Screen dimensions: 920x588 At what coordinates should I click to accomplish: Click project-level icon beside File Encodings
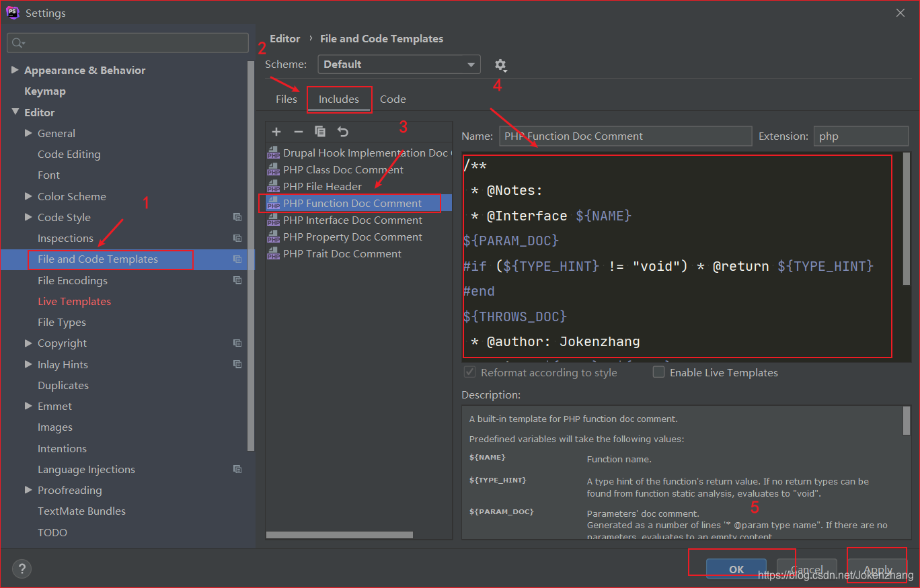[x=237, y=280]
